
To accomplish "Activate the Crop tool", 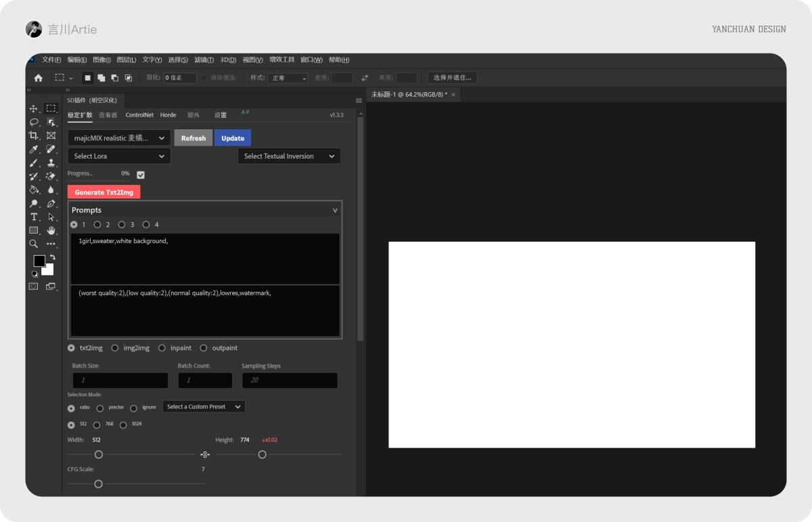I will coord(33,135).
